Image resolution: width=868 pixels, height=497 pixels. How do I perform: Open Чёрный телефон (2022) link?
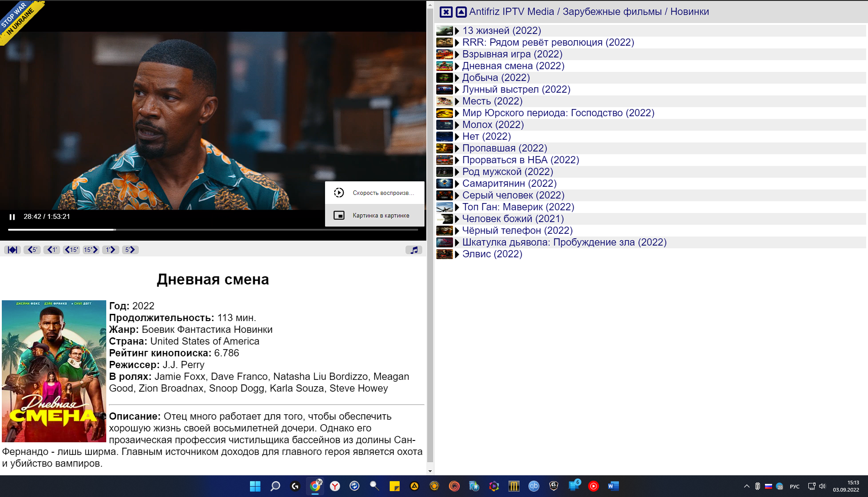pos(517,231)
